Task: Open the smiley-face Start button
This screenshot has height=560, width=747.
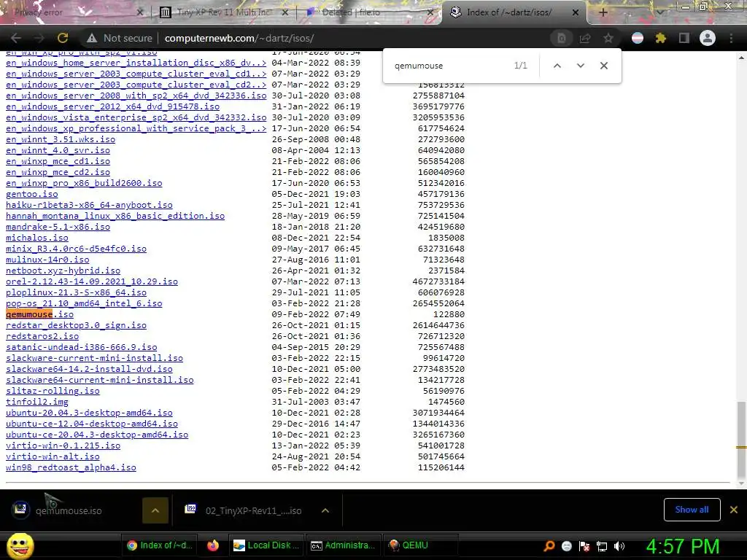Action: point(20,545)
